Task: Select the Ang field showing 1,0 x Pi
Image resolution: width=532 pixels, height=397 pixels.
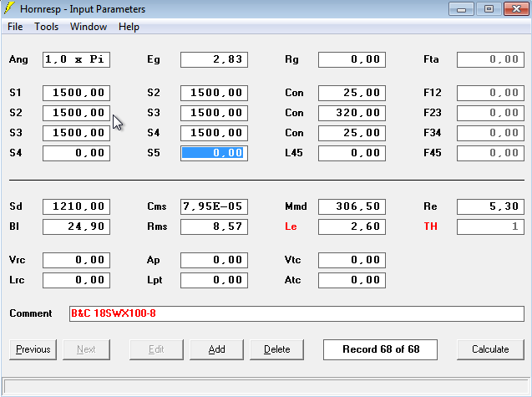Action: tap(76, 59)
